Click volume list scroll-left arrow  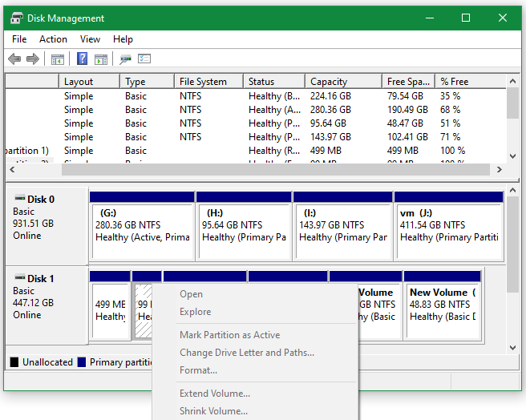12,170
